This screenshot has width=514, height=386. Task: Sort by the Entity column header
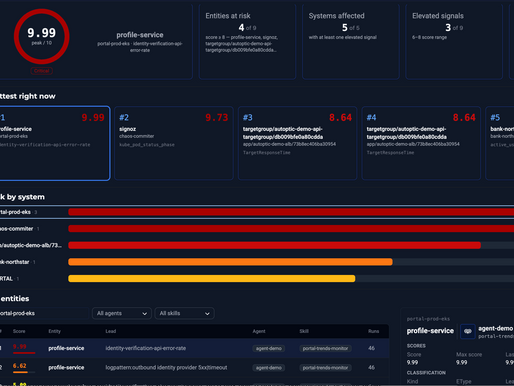tap(55, 331)
